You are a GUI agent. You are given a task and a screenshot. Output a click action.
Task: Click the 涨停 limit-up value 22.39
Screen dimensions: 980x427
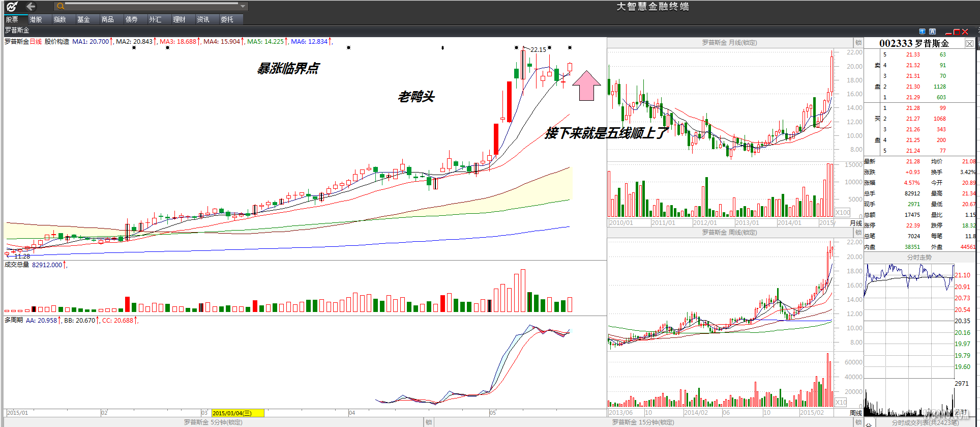tap(913, 226)
